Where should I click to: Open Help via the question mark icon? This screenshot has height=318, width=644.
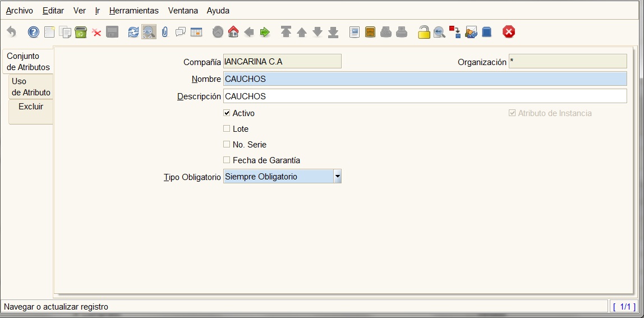(33, 31)
